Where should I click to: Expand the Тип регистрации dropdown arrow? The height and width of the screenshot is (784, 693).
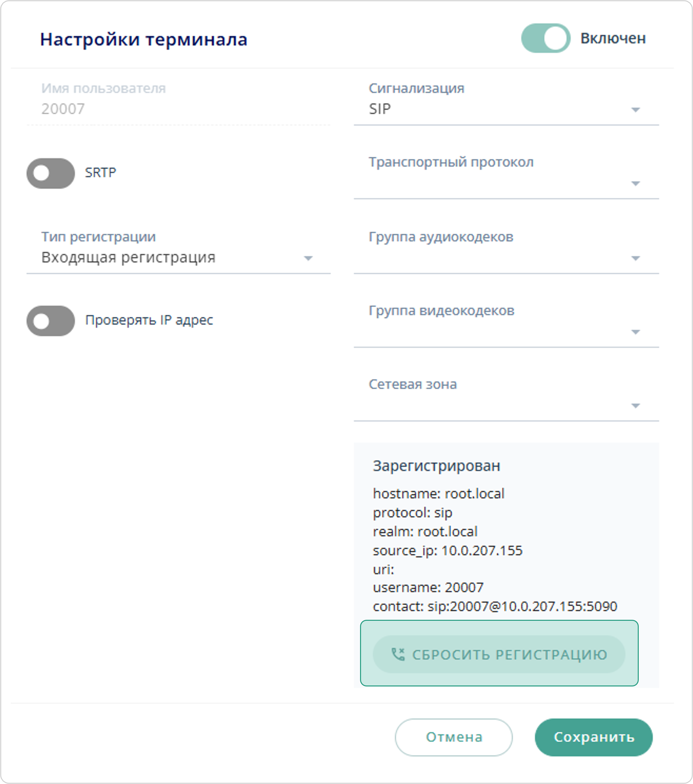pos(308,258)
